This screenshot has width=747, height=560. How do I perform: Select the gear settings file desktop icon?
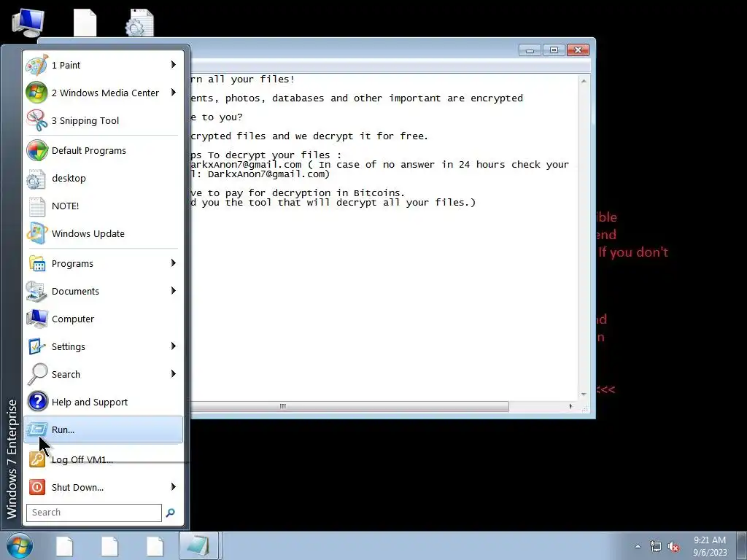click(139, 23)
